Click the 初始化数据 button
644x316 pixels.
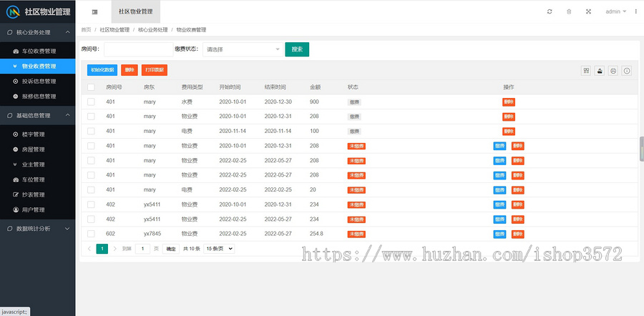[102, 70]
